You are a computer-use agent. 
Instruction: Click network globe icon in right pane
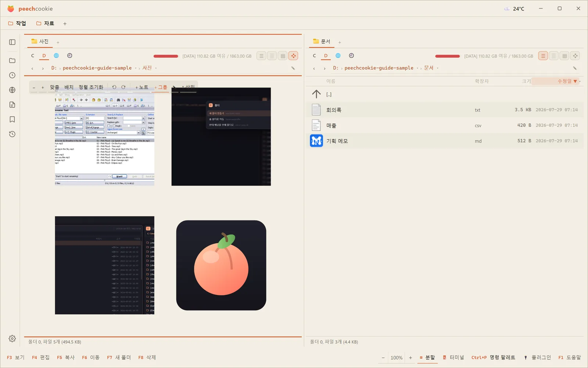(338, 56)
